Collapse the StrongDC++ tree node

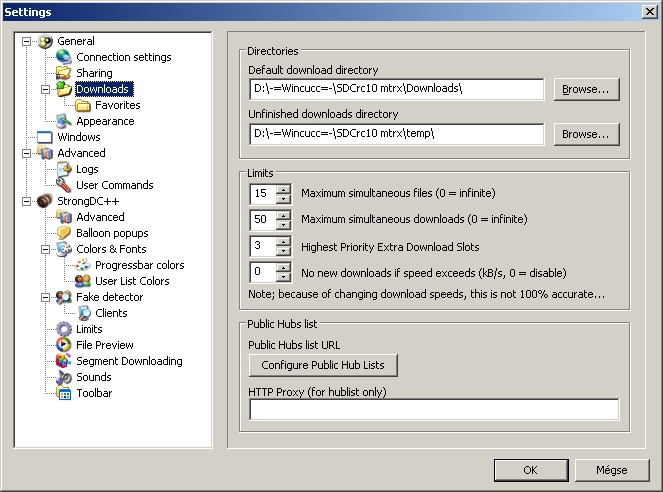click(x=26, y=201)
